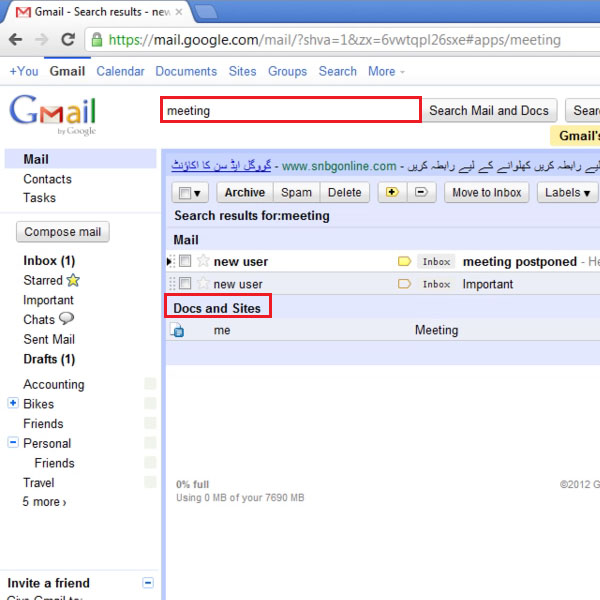This screenshot has height=600, width=600.
Task: Click inside the meeting search field
Action: (x=291, y=110)
